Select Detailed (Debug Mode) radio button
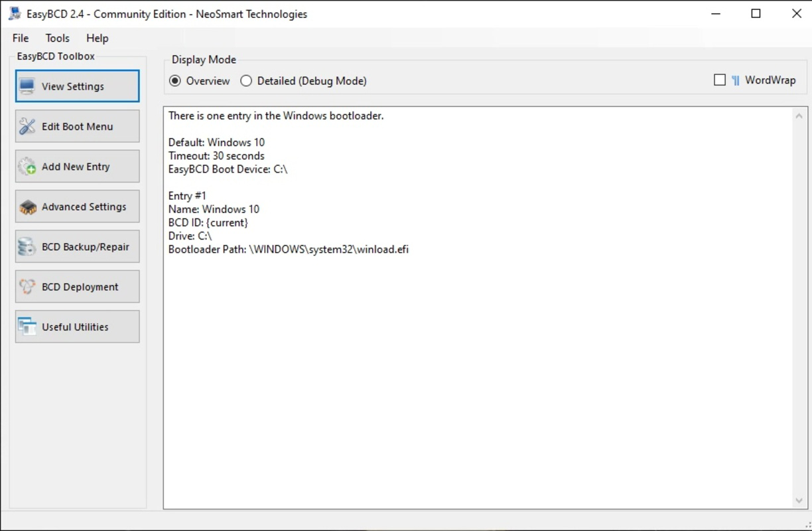812x531 pixels. click(x=246, y=81)
